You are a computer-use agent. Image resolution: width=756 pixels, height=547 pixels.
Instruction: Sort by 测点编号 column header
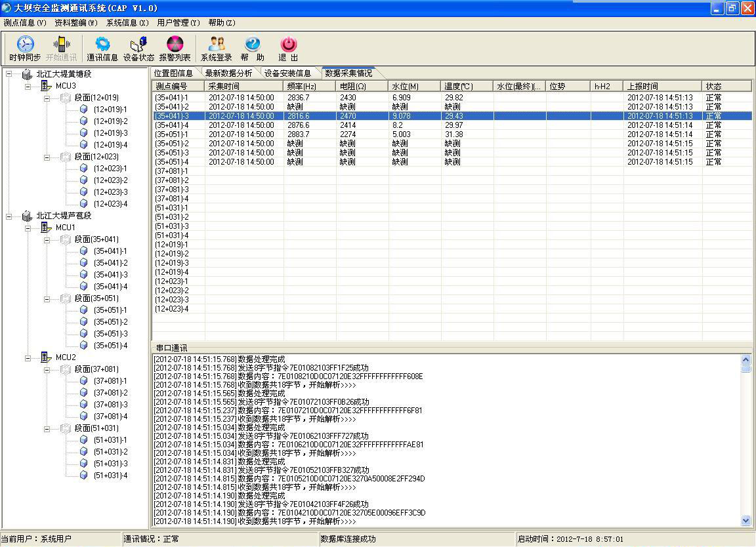178,87
